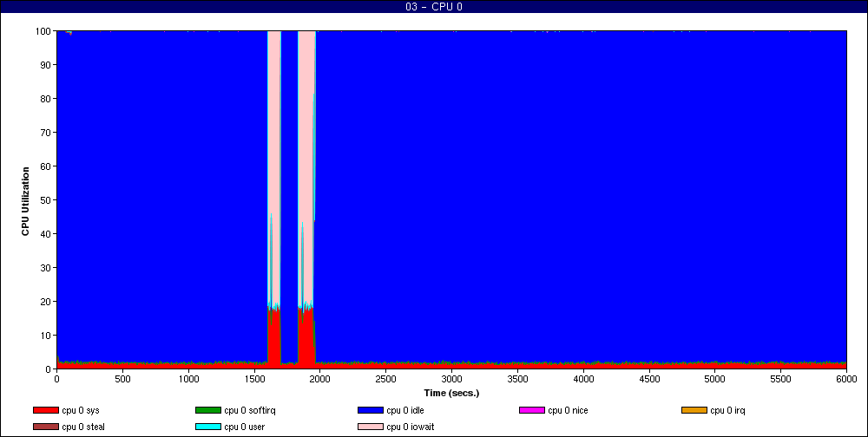This screenshot has width=868, height=437.
Task: Select the 'cpu 0 nice' legend label
Action: click(568, 410)
